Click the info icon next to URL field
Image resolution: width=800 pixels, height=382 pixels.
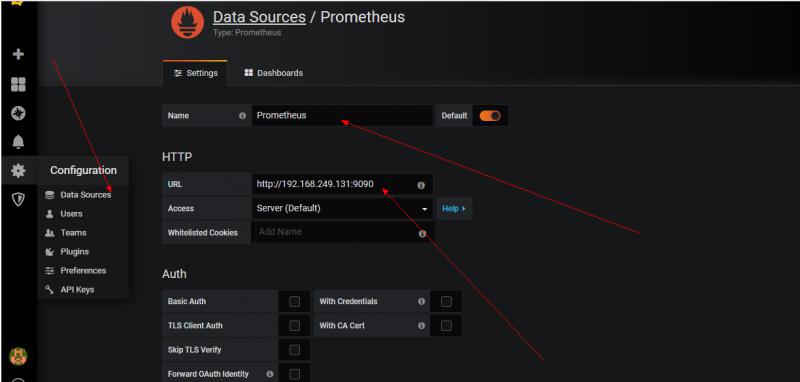click(x=421, y=185)
